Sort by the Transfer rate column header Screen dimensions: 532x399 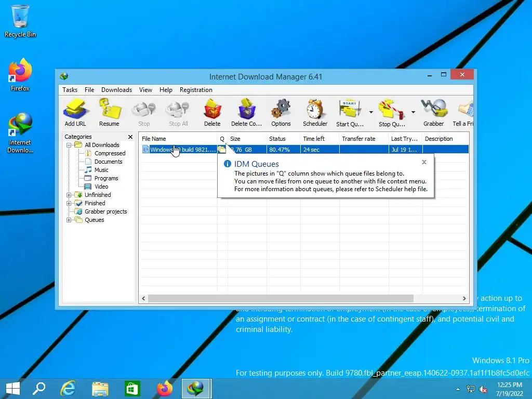364,139
